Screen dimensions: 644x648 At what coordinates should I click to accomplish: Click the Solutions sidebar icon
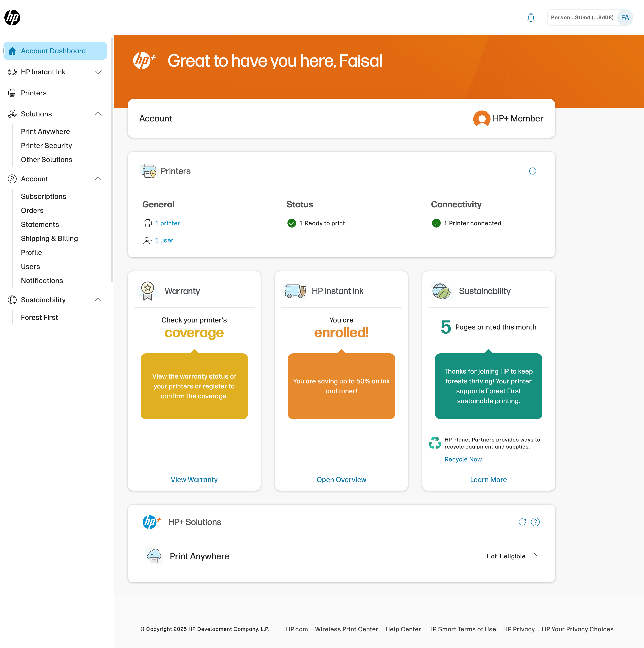tap(12, 114)
